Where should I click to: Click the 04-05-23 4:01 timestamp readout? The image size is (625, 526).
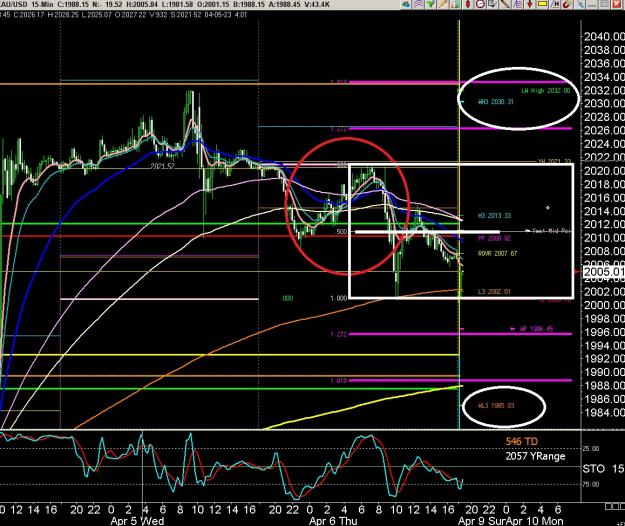pyautogui.click(x=225, y=15)
